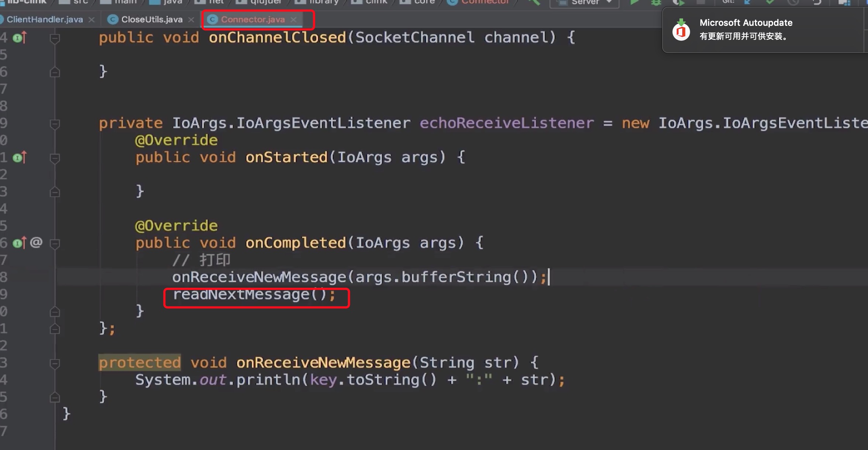Click the ":" string literal
Viewport: 868px width, 450px height.
pyautogui.click(x=479, y=380)
